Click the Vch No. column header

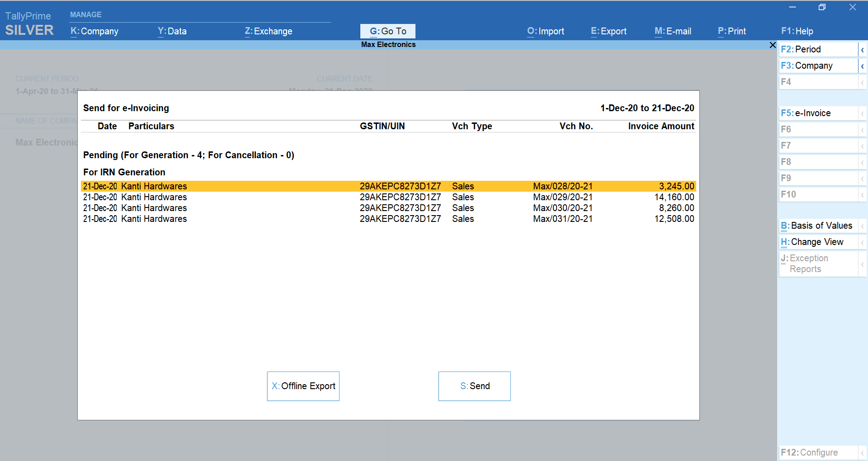(x=576, y=127)
